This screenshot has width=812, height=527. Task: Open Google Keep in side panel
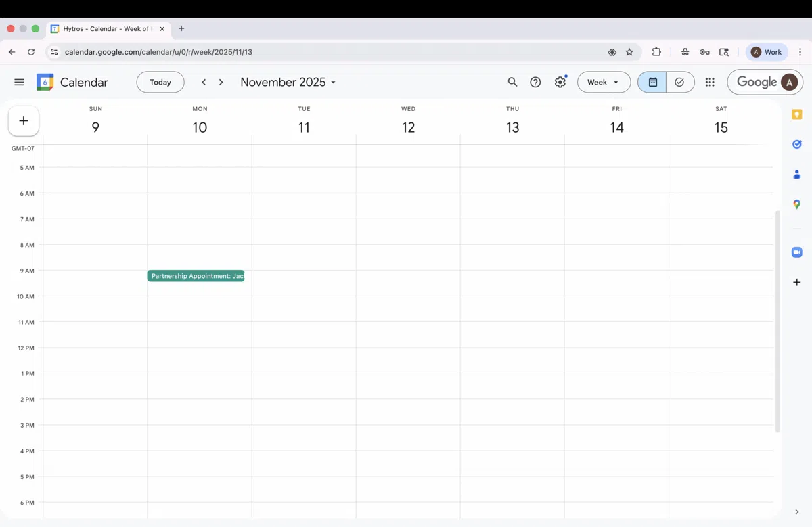pos(797,114)
